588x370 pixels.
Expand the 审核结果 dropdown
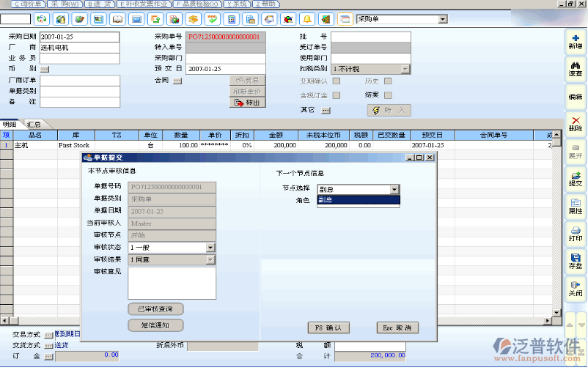(210, 259)
